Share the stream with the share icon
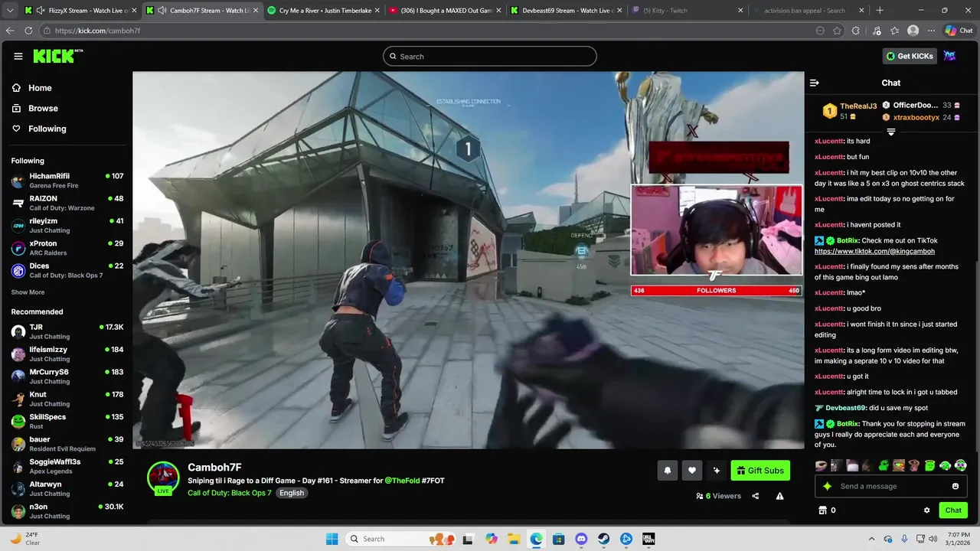Screen dimensions: 980x551 click(755, 496)
